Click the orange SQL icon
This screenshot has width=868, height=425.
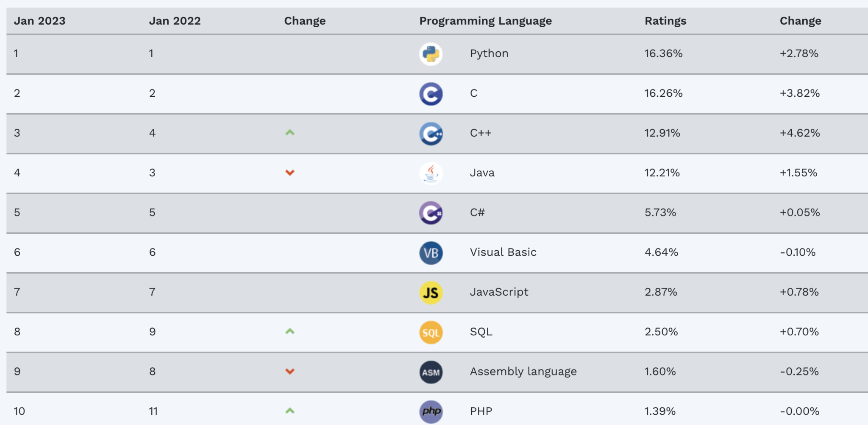(x=431, y=333)
